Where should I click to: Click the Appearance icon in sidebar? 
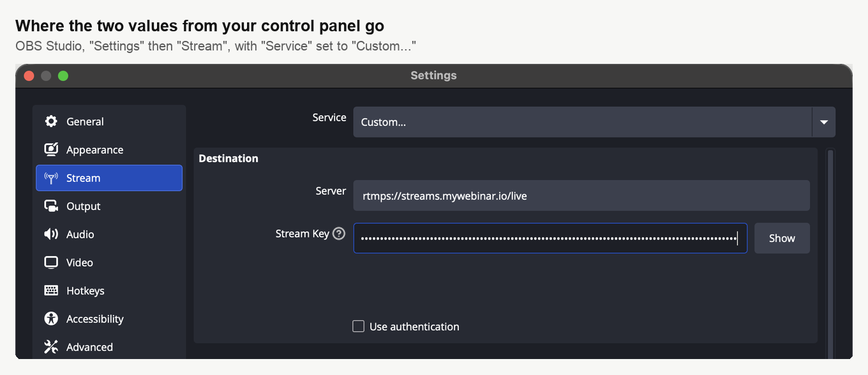[x=51, y=149]
